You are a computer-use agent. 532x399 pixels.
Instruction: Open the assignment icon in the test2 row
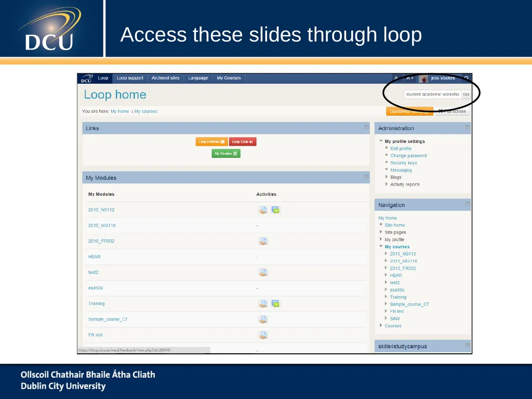coord(263,272)
